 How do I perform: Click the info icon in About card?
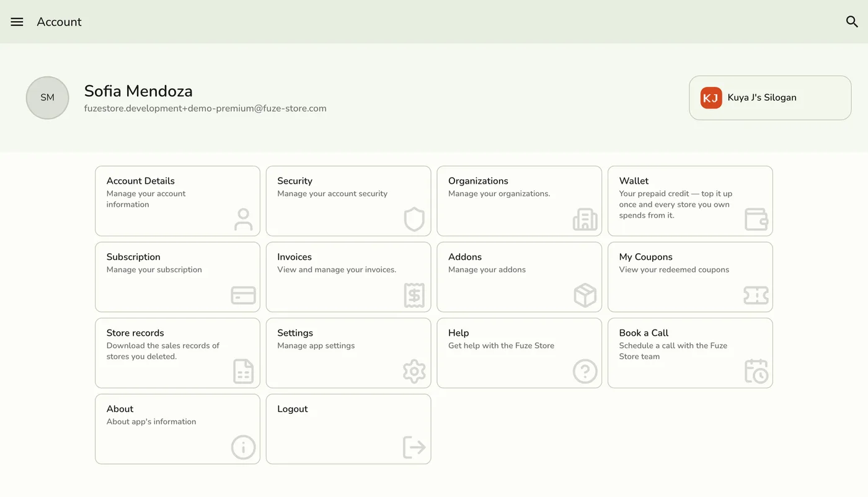pyautogui.click(x=243, y=447)
